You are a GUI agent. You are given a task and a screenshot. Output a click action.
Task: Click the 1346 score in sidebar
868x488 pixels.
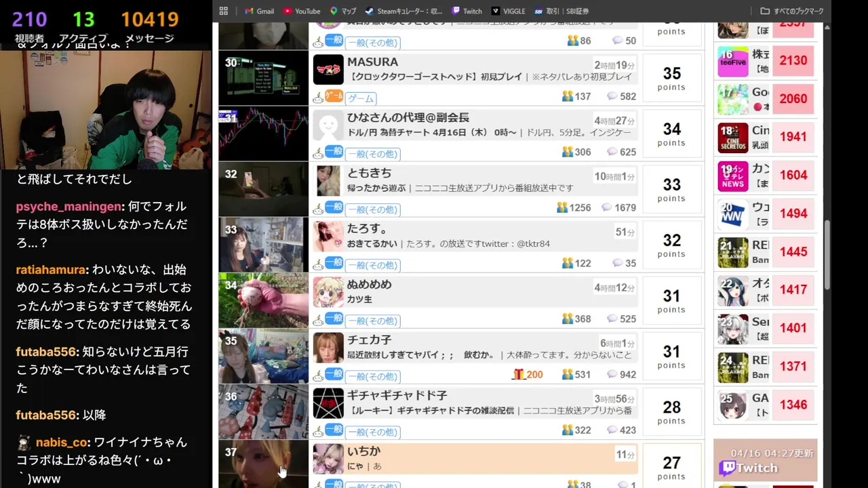coord(793,406)
